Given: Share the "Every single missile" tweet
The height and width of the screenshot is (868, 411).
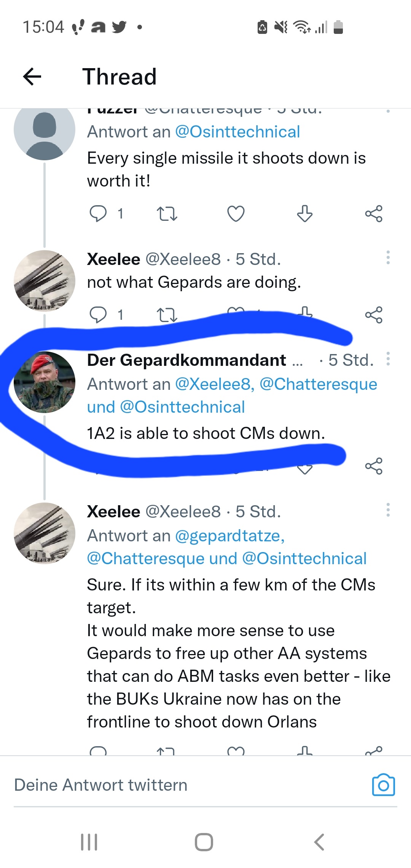Looking at the screenshot, I should click(374, 214).
